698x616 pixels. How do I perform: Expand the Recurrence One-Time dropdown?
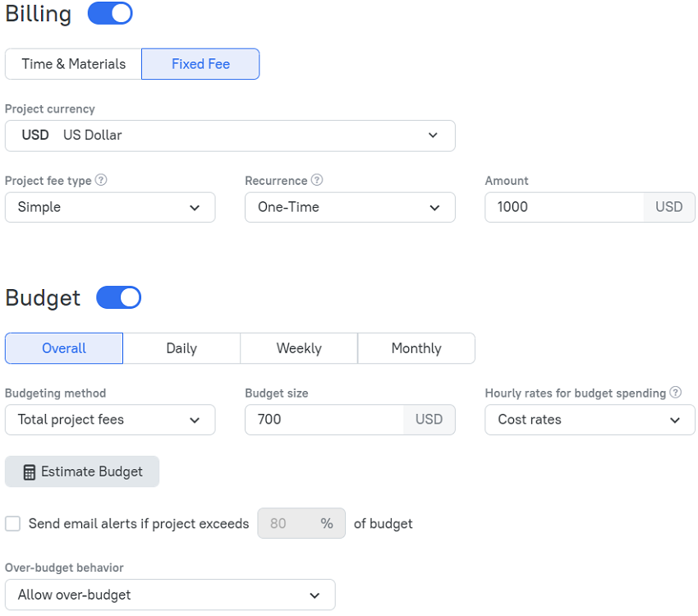point(350,208)
